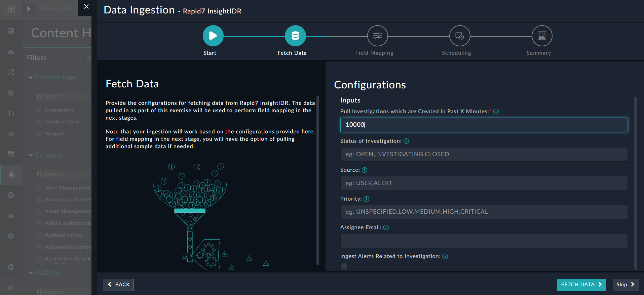Click the Fetch Data database step icon
This screenshot has height=295, width=644.
click(295, 36)
